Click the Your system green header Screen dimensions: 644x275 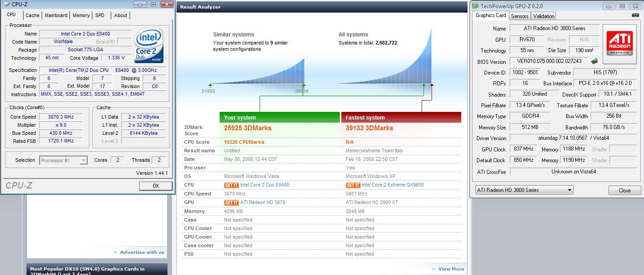(279, 117)
